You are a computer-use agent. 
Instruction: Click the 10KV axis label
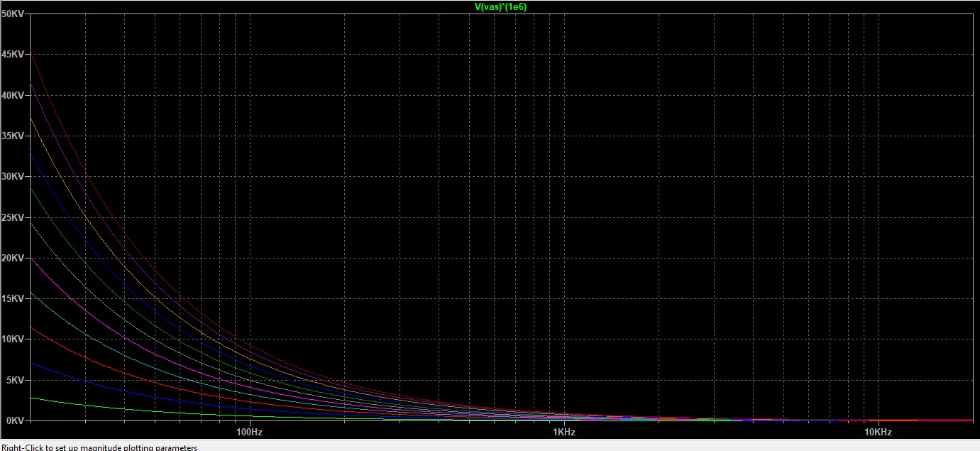(x=13, y=339)
